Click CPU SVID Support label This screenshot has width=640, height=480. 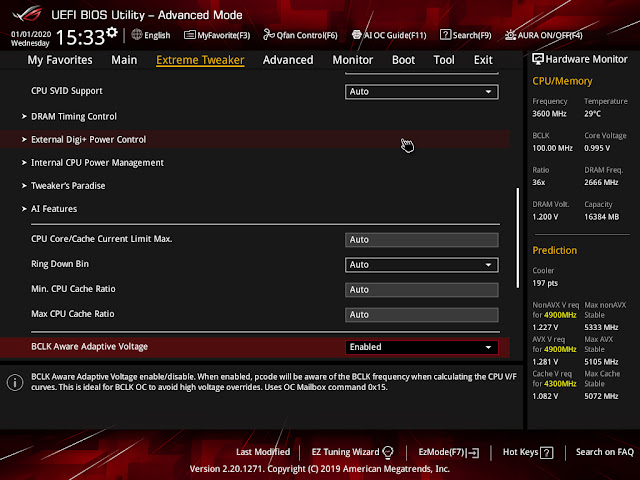pos(67,91)
